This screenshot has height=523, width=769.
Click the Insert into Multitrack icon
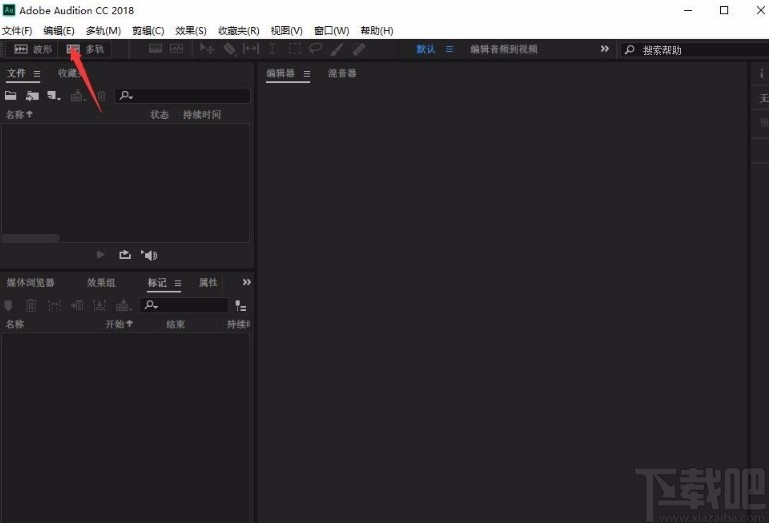[77, 96]
